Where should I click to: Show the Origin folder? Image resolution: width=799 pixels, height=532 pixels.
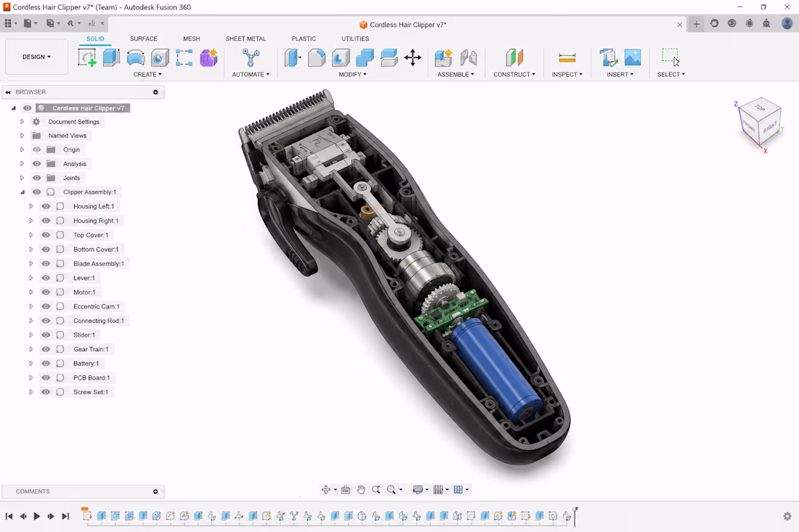[37, 150]
